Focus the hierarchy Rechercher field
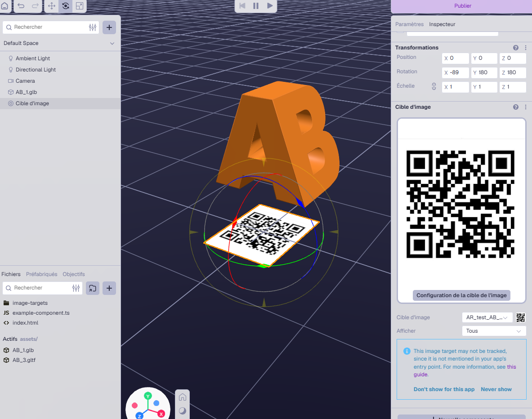 pos(46,27)
